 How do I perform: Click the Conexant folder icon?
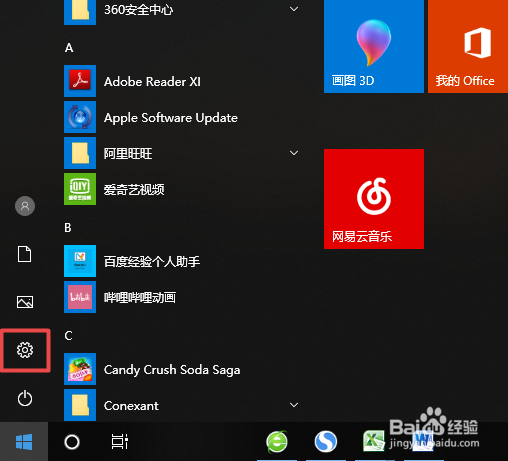pos(80,405)
